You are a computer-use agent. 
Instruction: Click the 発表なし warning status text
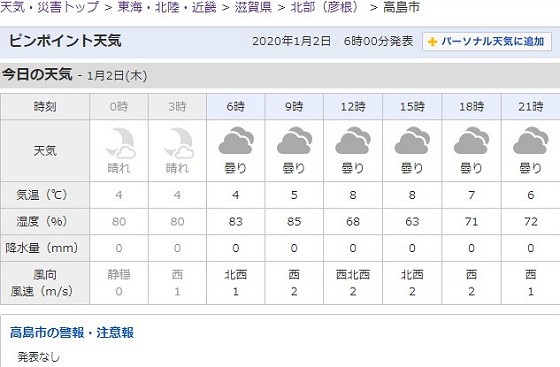39,357
